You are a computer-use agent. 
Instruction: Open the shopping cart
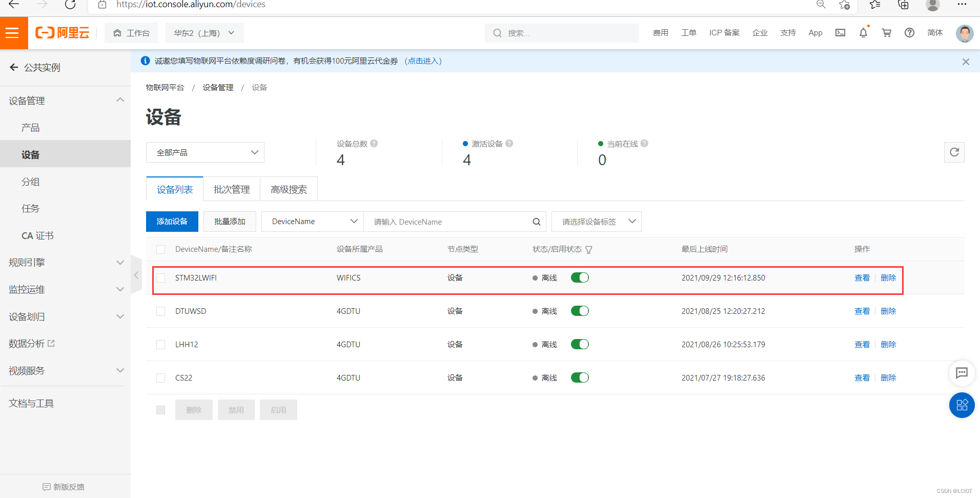[886, 33]
